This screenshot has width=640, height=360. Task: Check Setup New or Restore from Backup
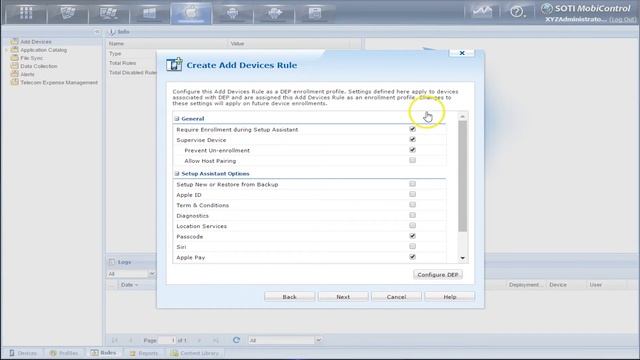tap(413, 184)
